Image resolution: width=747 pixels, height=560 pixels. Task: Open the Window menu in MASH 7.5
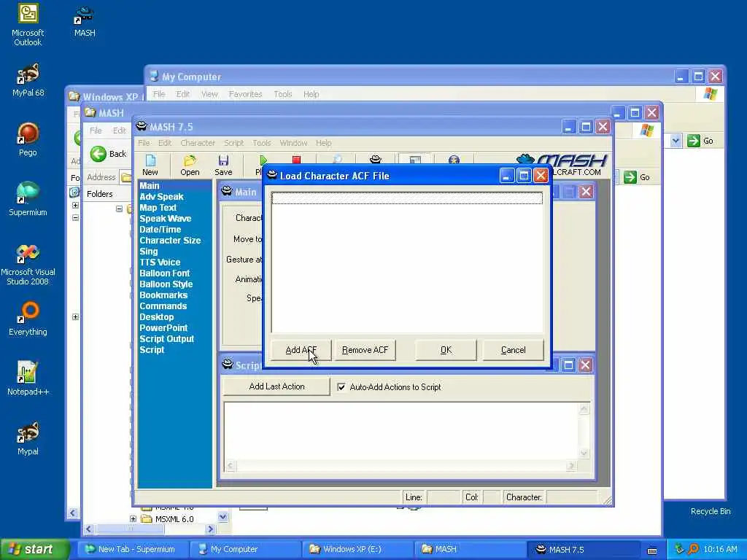click(293, 143)
